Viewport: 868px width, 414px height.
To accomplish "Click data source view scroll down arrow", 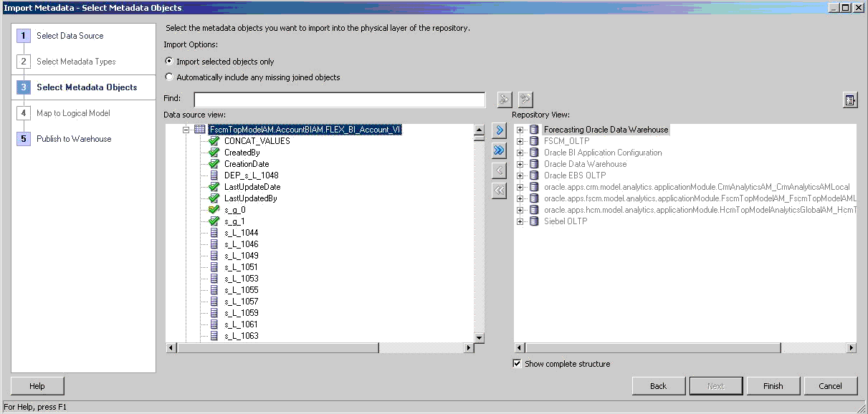I will pyautogui.click(x=479, y=337).
